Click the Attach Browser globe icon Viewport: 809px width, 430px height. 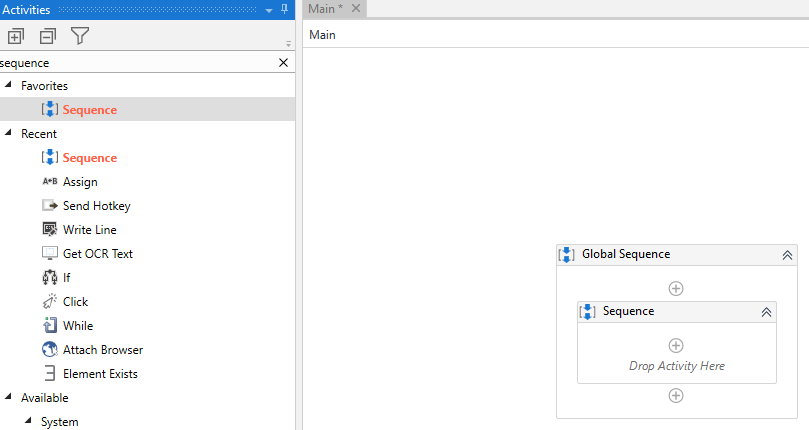point(50,349)
